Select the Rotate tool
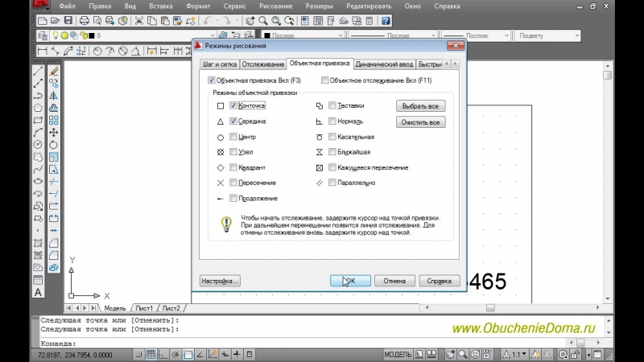The image size is (644, 362). tap(53, 145)
